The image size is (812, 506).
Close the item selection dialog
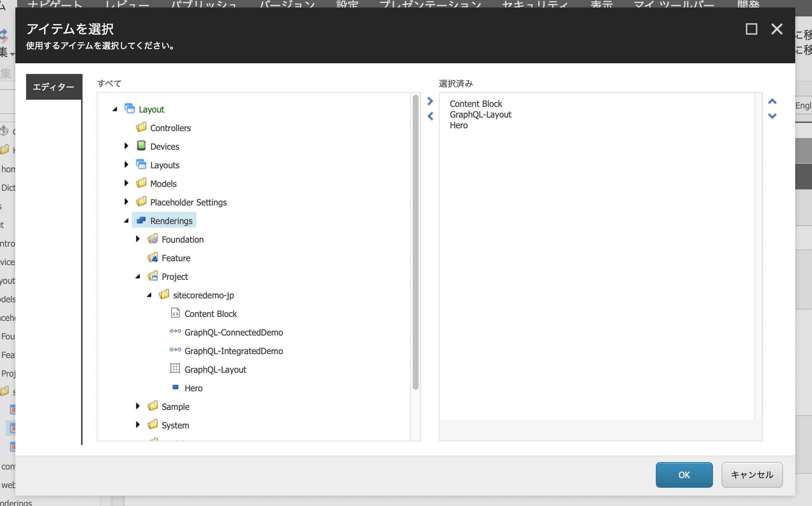(x=777, y=29)
